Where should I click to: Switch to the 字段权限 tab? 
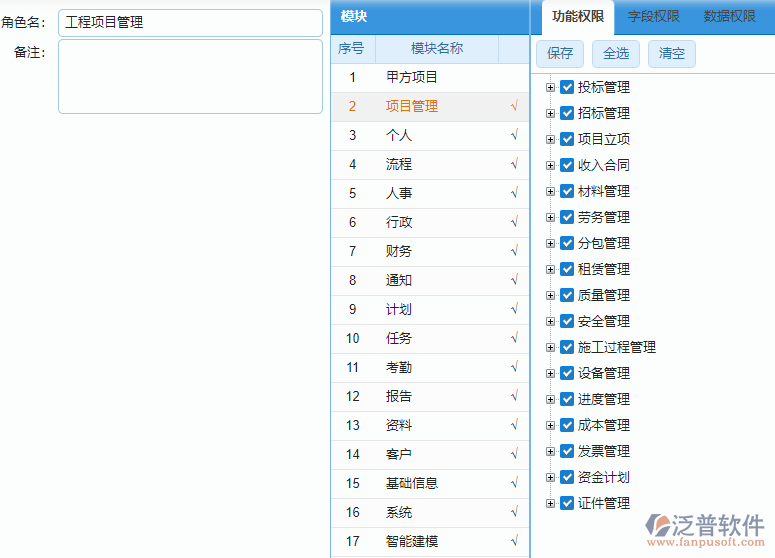(653, 16)
